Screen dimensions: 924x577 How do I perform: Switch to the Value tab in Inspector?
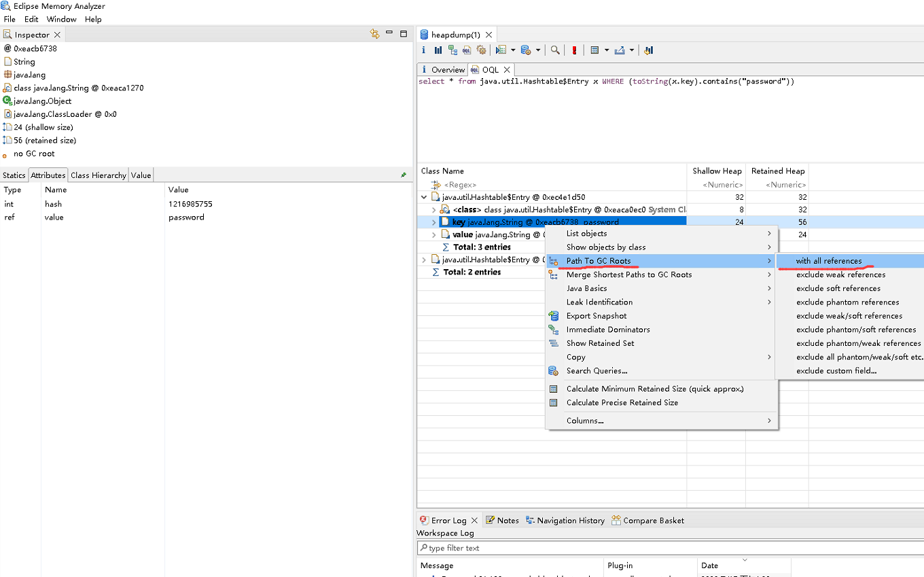pyautogui.click(x=141, y=175)
